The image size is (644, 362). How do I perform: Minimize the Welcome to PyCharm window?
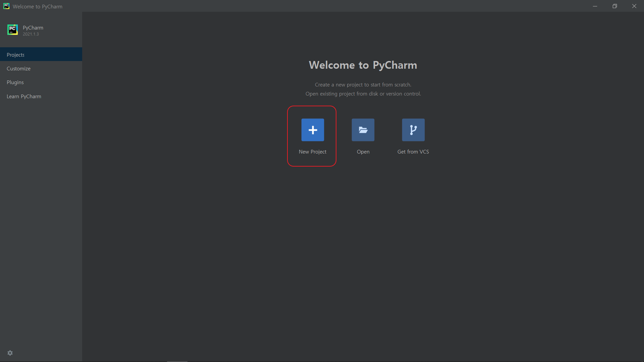point(595,6)
